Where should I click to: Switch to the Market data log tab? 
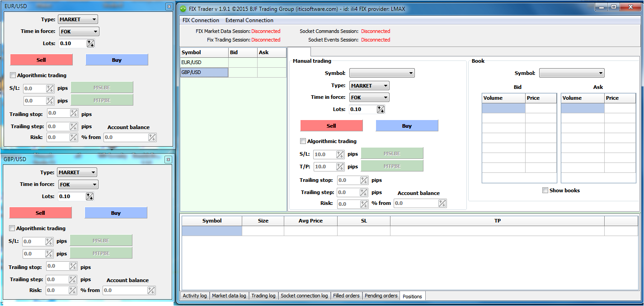point(229,296)
